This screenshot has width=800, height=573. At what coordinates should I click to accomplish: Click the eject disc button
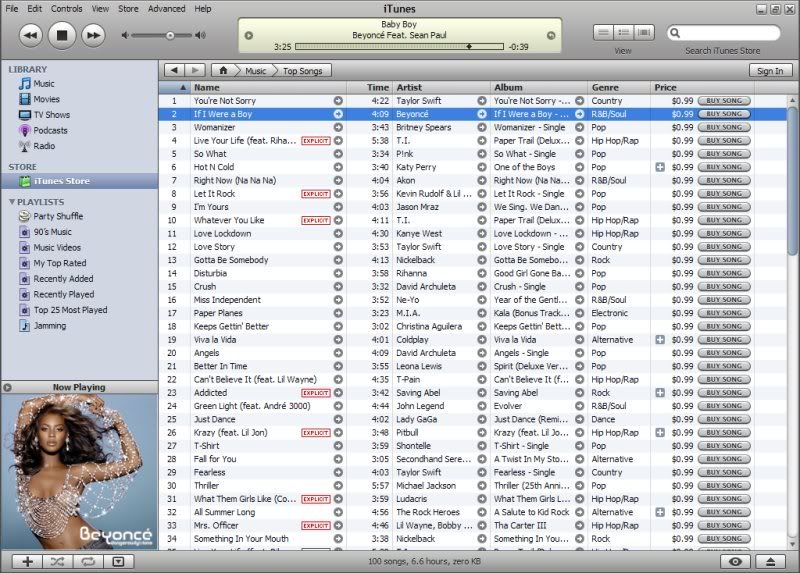(x=772, y=562)
